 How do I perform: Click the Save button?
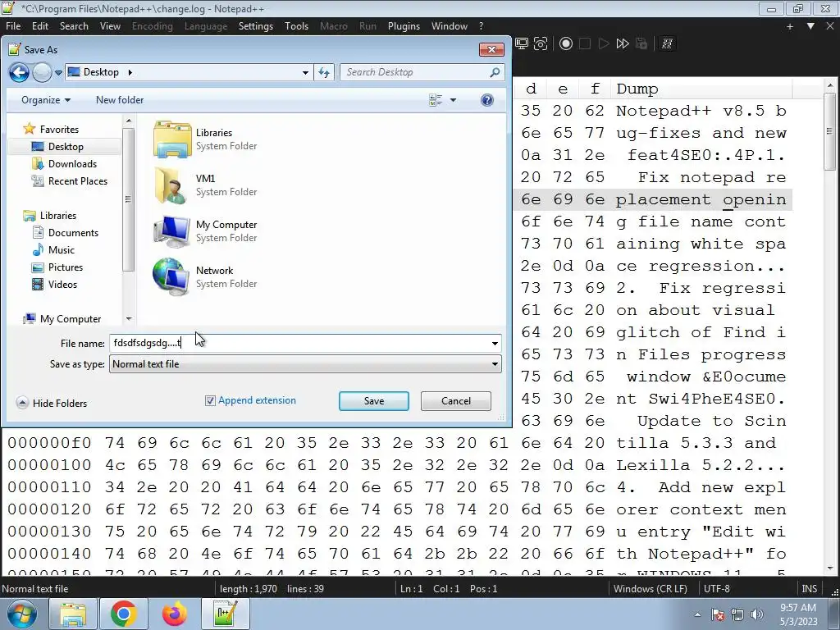point(374,401)
